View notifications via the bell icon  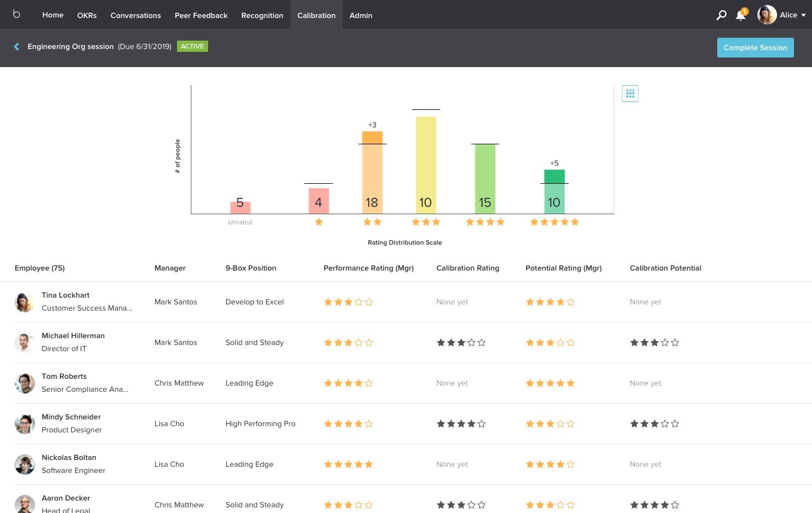pyautogui.click(x=740, y=16)
